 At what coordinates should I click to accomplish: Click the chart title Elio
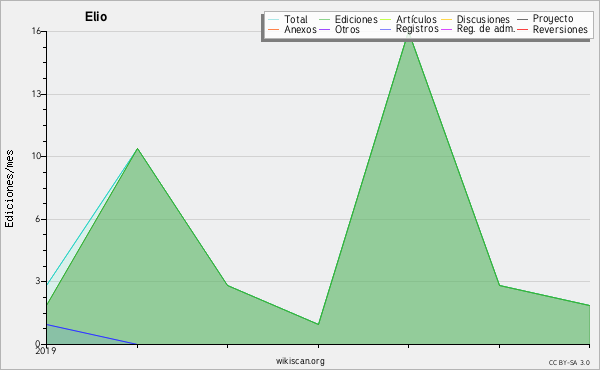click(x=96, y=17)
